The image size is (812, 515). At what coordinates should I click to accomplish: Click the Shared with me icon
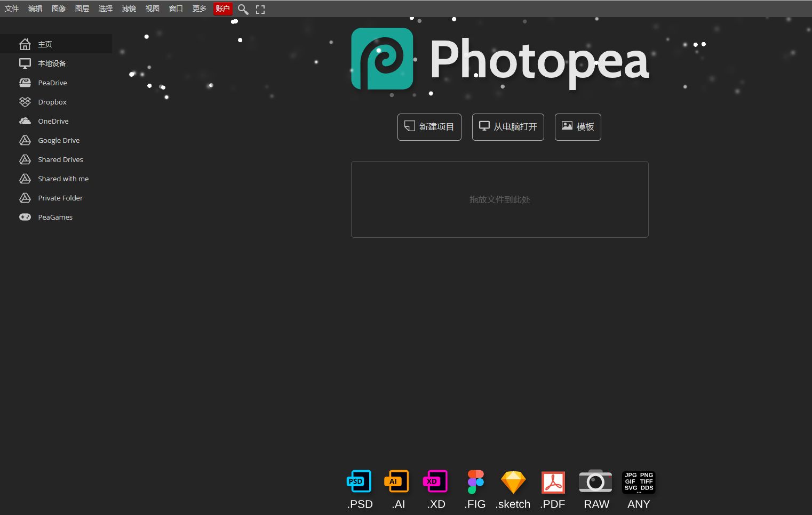tap(25, 179)
